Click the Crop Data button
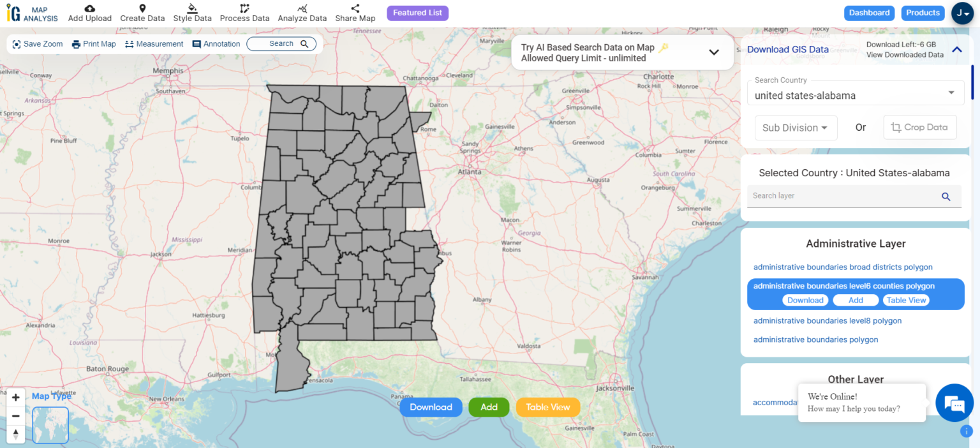980x448 pixels. (919, 127)
